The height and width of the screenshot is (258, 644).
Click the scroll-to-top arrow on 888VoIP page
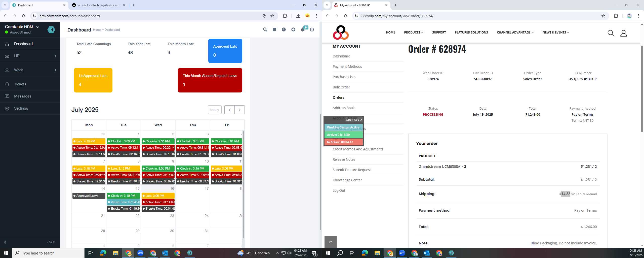[x=331, y=242]
